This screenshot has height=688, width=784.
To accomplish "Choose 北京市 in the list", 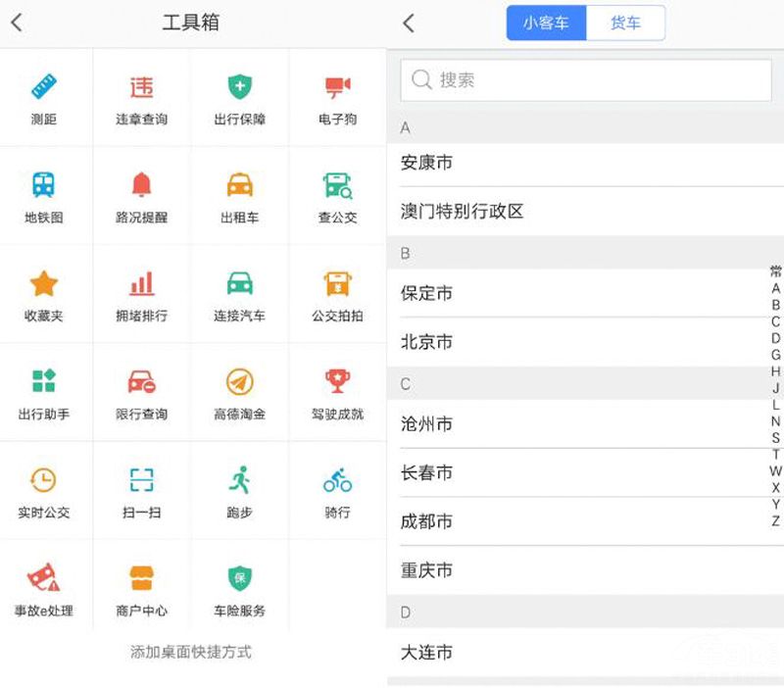I will tap(585, 342).
